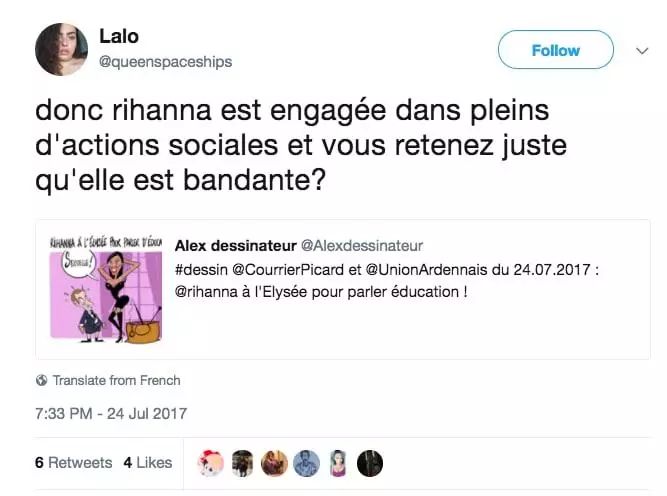Click the @Alexdessinateur handle
The width and height of the screenshot is (667, 496).
362,246
